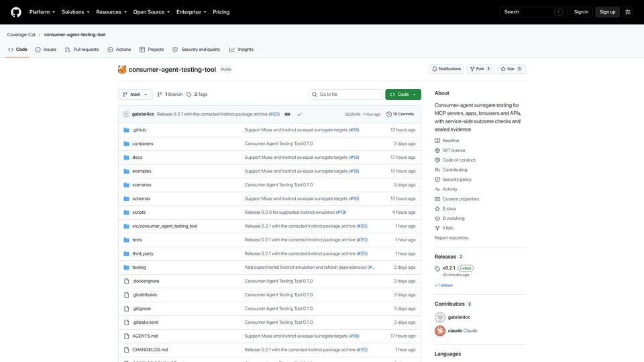Switch to the Projects tab
The width and height of the screenshot is (644, 362).
(x=152, y=49)
